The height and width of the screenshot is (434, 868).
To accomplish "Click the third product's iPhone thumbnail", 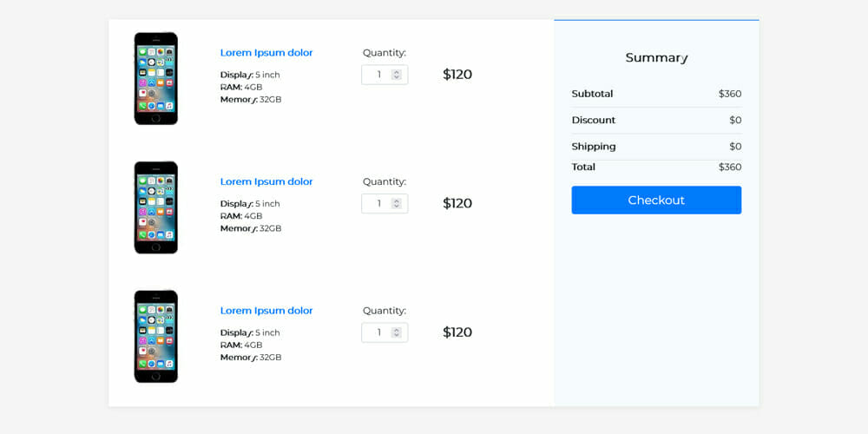I will pyautogui.click(x=155, y=336).
